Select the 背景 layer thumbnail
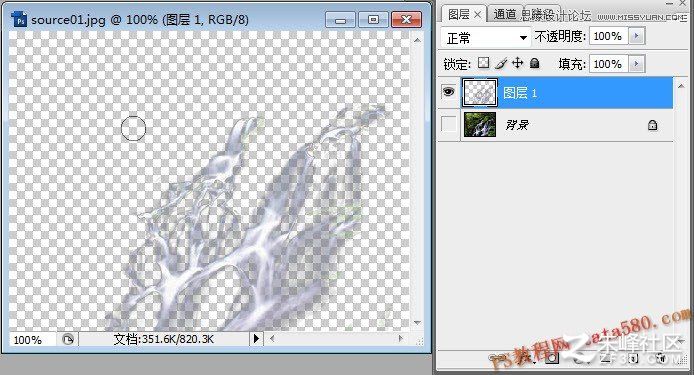This screenshot has height=375, width=694. click(x=480, y=124)
